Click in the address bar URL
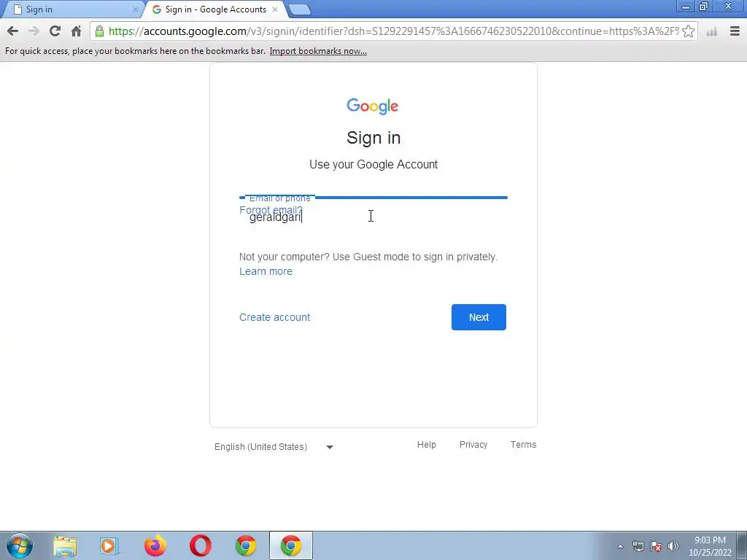The height and width of the screenshot is (560, 747). pos(393,31)
